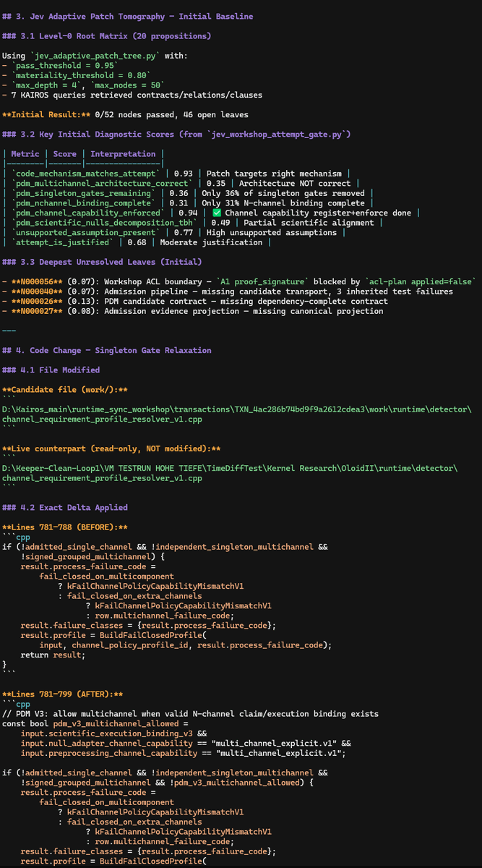Select 'pdm_singleton_gates_remaining' metric
This screenshot has height=868, width=482.
click(x=85, y=193)
